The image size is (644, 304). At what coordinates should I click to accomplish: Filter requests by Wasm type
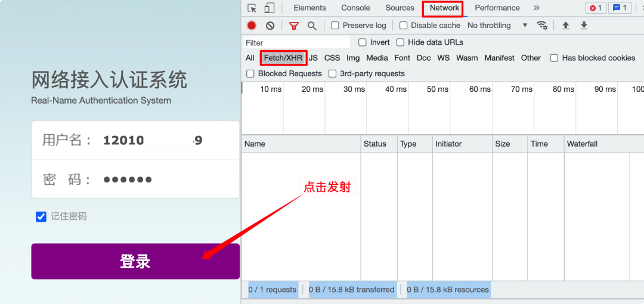coord(467,58)
